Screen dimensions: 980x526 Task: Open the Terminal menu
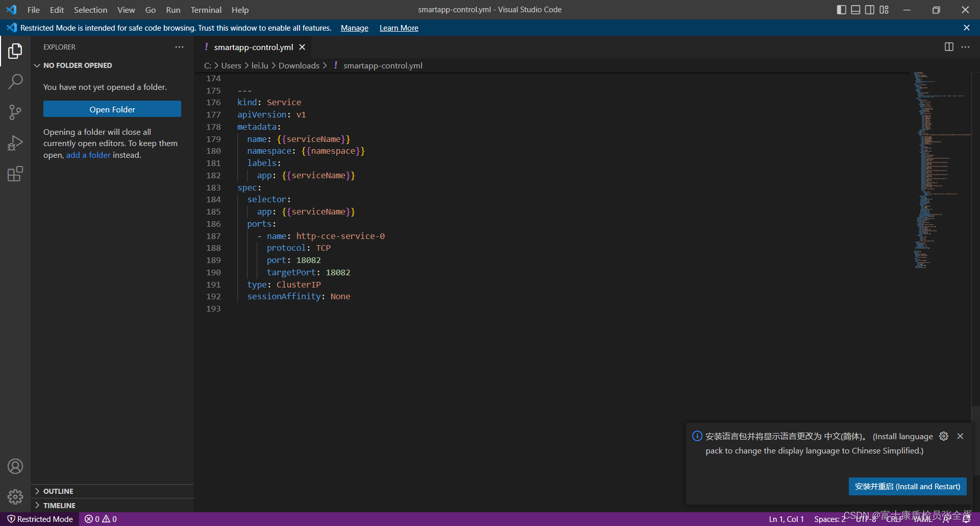(x=206, y=10)
